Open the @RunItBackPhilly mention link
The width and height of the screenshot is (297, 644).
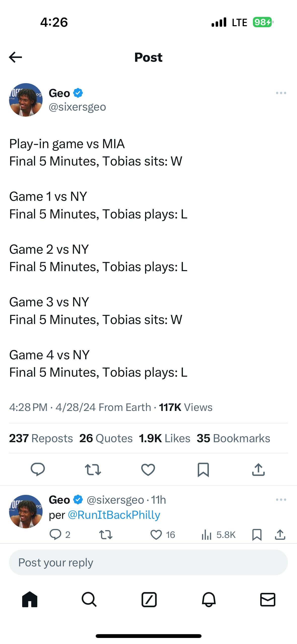(114, 515)
